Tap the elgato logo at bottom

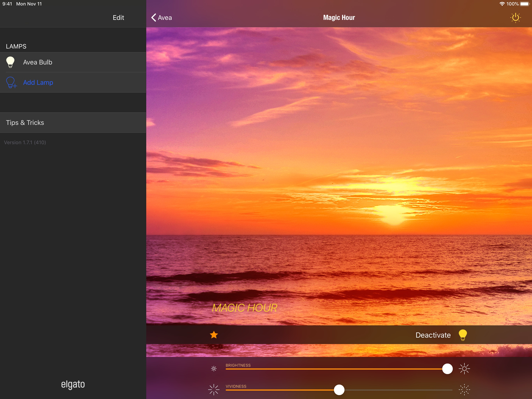(x=73, y=384)
